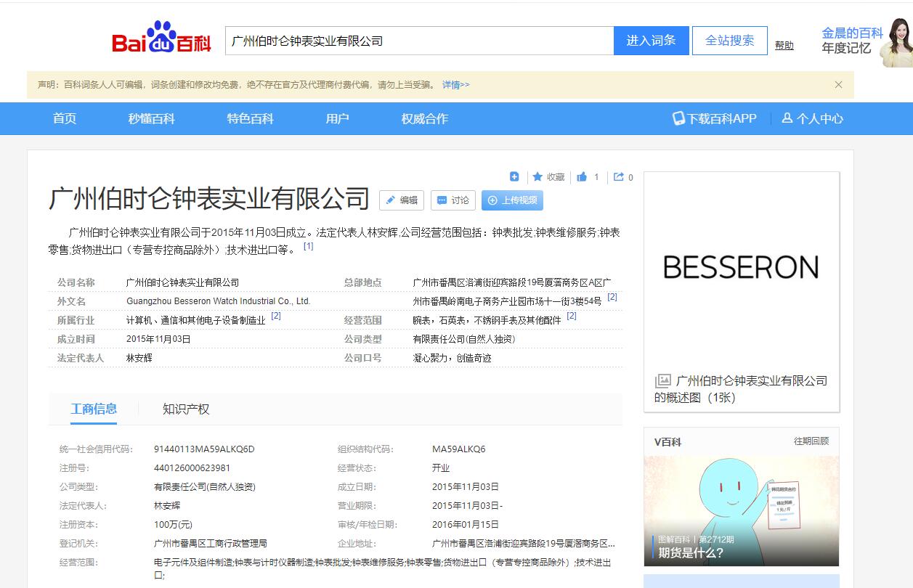Select credit code 91440113MA59ALKQ6D

click(x=204, y=449)
